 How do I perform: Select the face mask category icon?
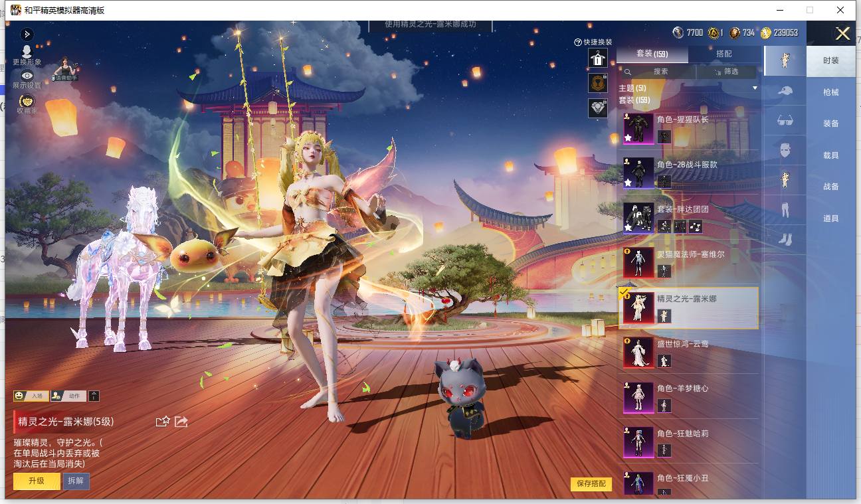(785, 150)
